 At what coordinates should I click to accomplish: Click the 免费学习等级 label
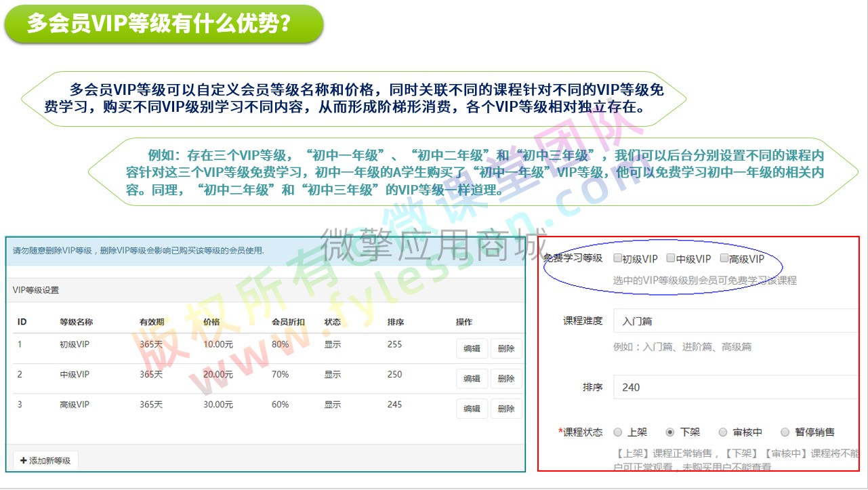point(573,258)
